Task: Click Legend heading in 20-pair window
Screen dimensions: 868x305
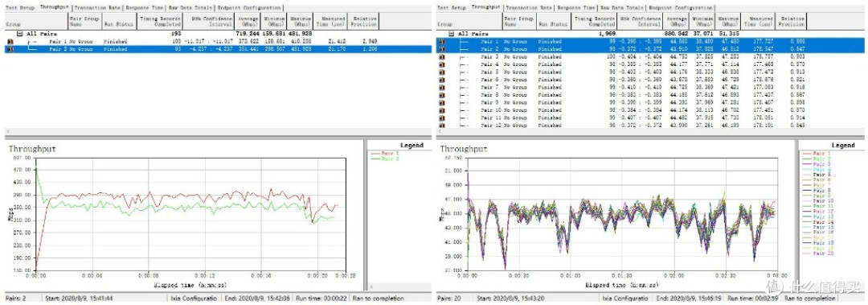Action: (842, 146)
